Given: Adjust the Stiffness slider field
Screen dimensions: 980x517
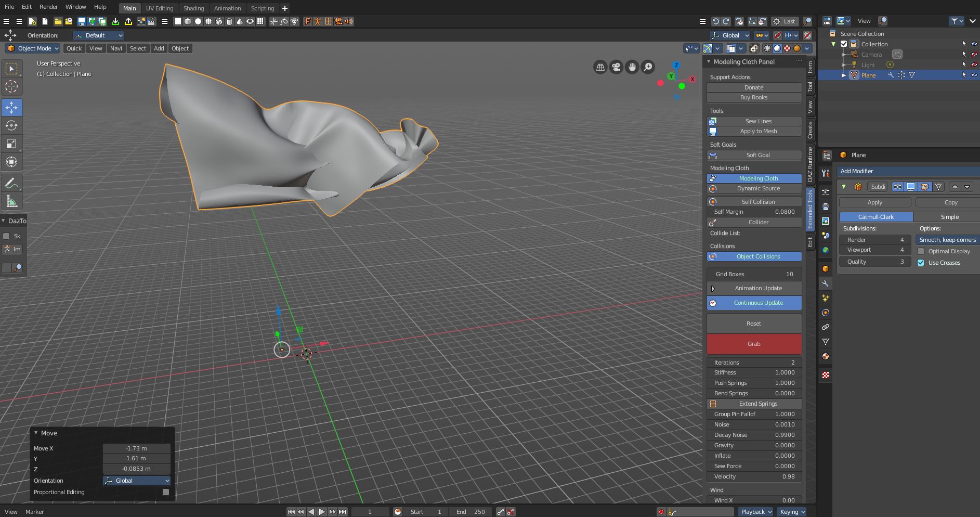Looking at the screenshot, I should click(x=754, y=372).
